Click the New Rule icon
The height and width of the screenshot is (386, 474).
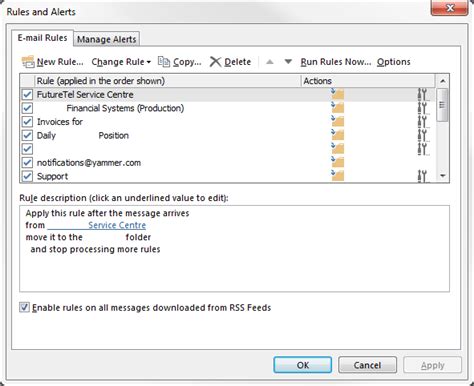tap(28, 62)
